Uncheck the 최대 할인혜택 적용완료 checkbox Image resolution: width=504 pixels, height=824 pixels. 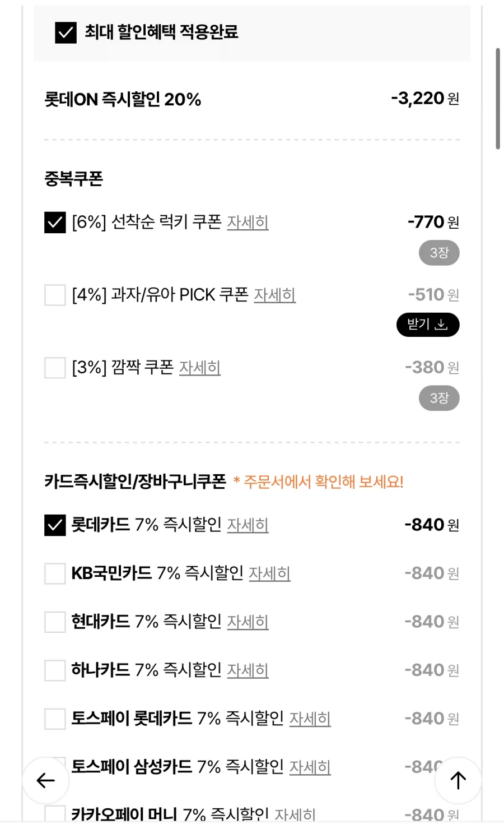tap(66, 34)
